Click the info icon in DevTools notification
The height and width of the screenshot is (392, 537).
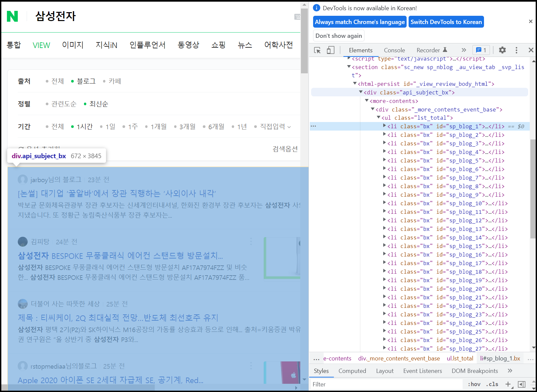[316, 8]
